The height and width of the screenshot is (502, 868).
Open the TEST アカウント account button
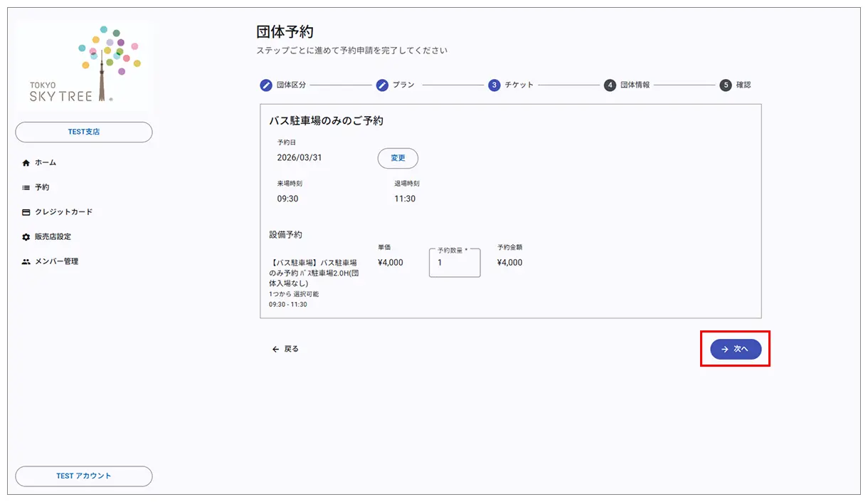83,476
